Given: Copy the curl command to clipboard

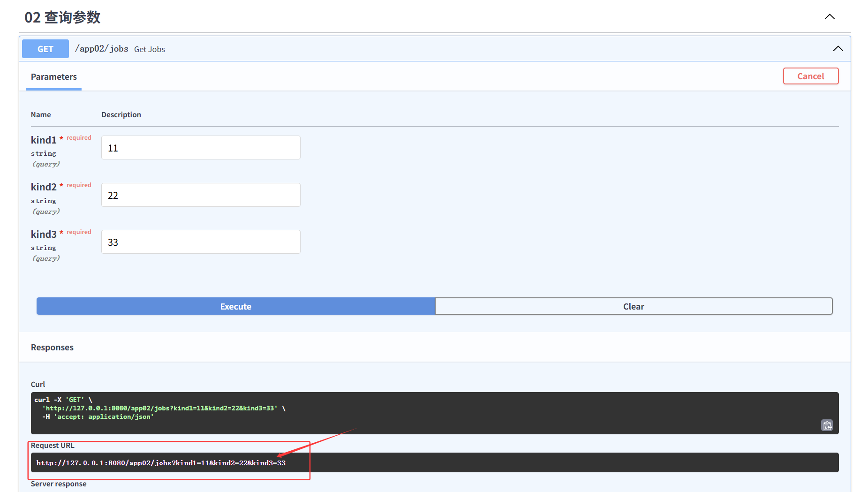Looking at the screenshot, I should (x=827, y=425).
